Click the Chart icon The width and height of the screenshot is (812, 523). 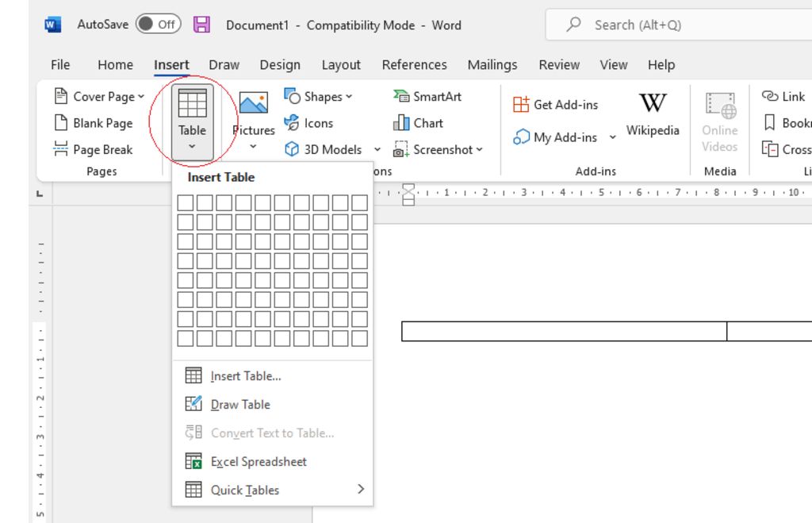click(418, 123)
